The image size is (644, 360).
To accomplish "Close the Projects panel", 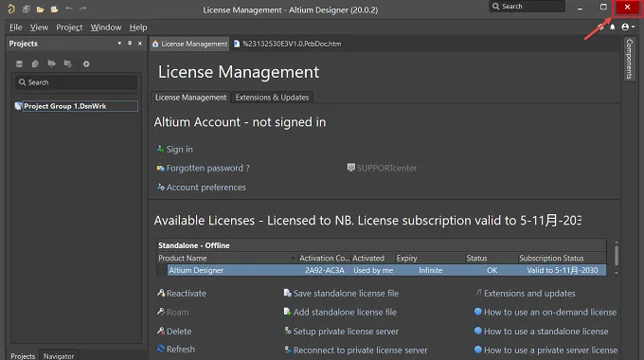I will pyautogui.click(x=140, y=44).
